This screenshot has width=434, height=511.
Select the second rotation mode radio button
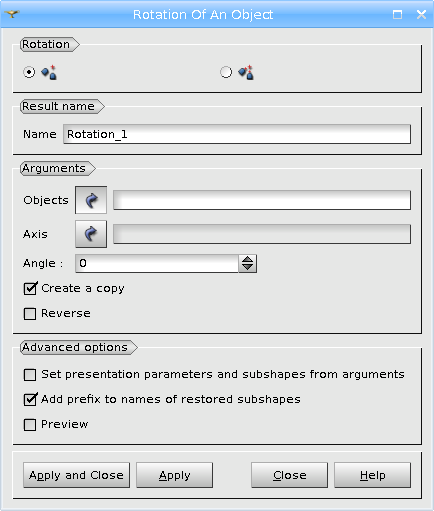coord(226,72)
